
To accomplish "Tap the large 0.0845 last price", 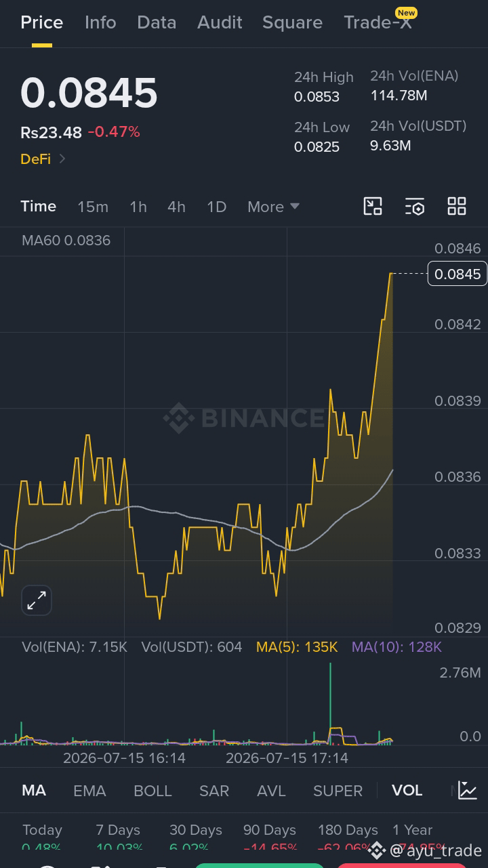I will point(89,93).
